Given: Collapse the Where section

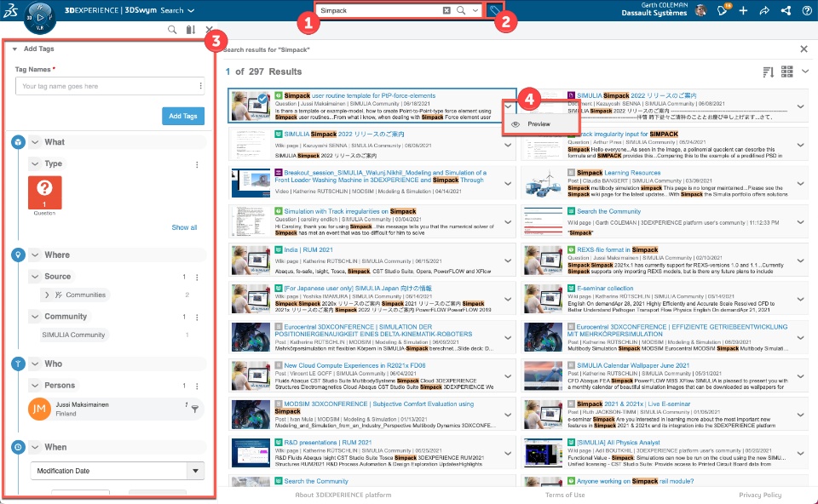Looking at the screenshot, I should (35, 255).
